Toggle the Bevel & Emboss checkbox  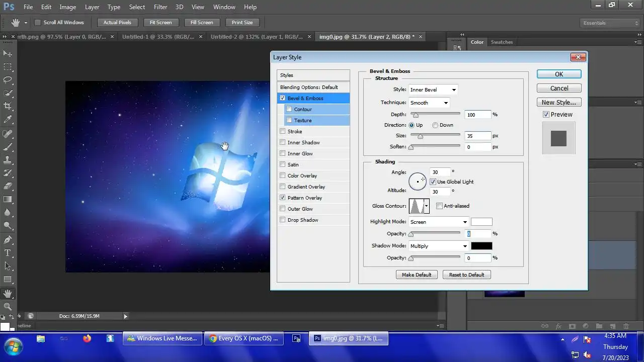[x=282, y=98]
